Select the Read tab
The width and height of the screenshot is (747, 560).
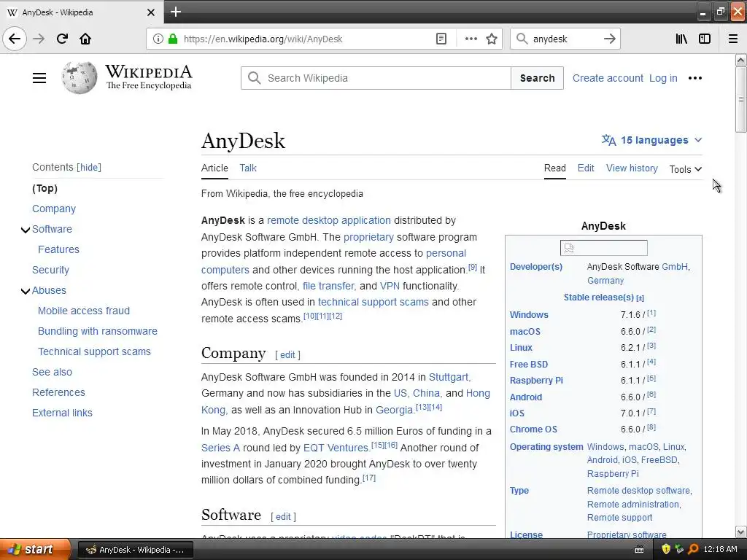[555, 168]
